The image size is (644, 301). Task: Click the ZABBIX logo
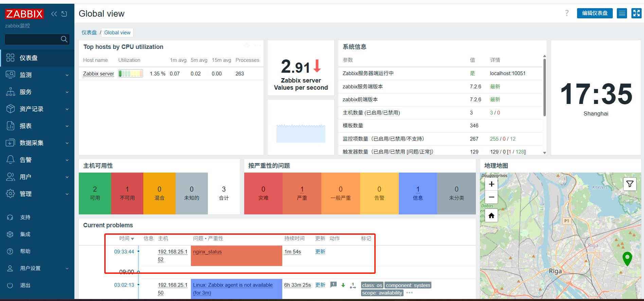[24, 14]
